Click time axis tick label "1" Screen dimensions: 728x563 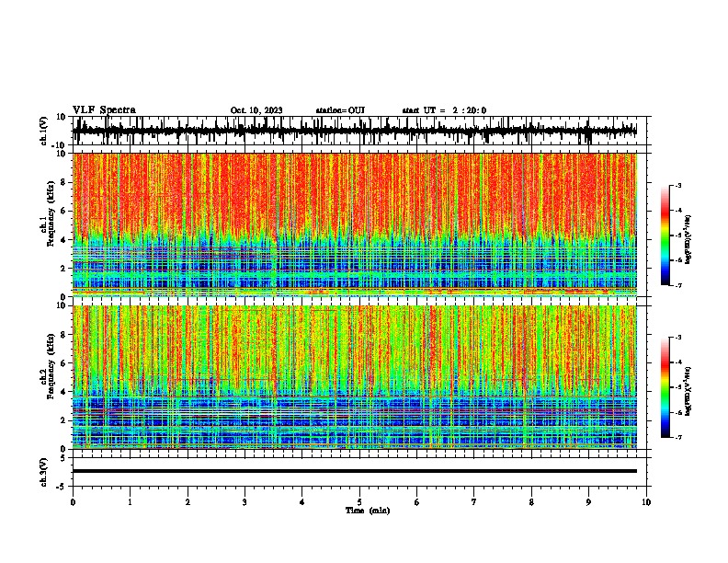(130, 502)
